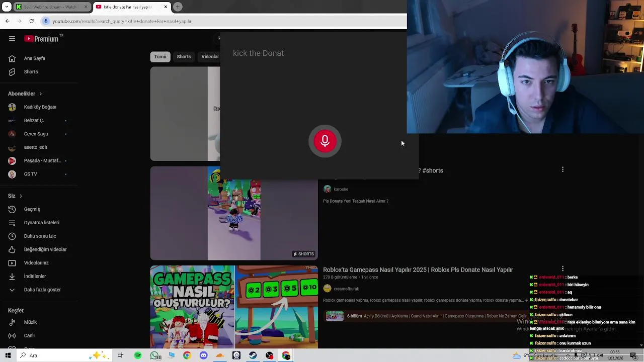Click '270 B görüntüleme • 1 yıl önce' text
The height and width of the screenshot is (362, 644).
(x=350, y=277)
